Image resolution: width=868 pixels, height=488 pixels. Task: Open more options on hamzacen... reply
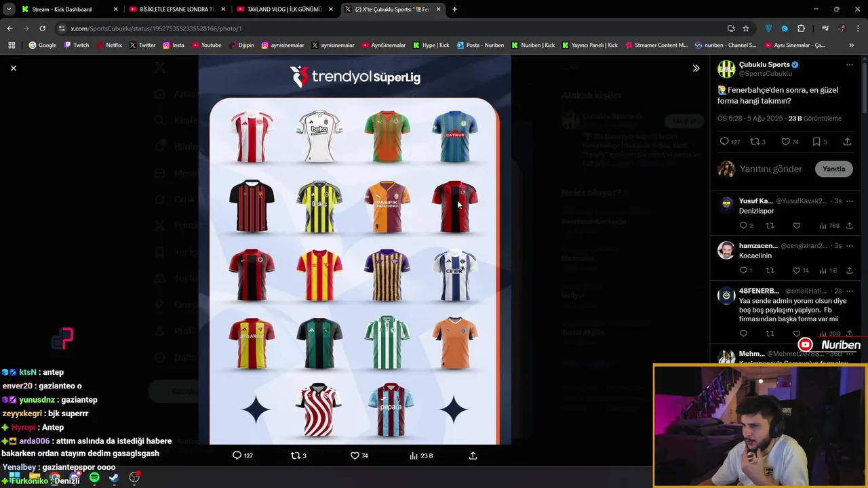tap(849, 245)
